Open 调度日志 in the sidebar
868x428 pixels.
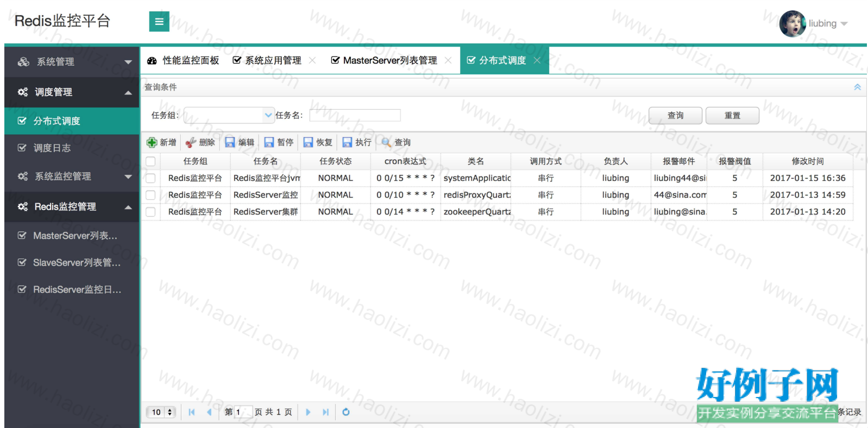72,148
